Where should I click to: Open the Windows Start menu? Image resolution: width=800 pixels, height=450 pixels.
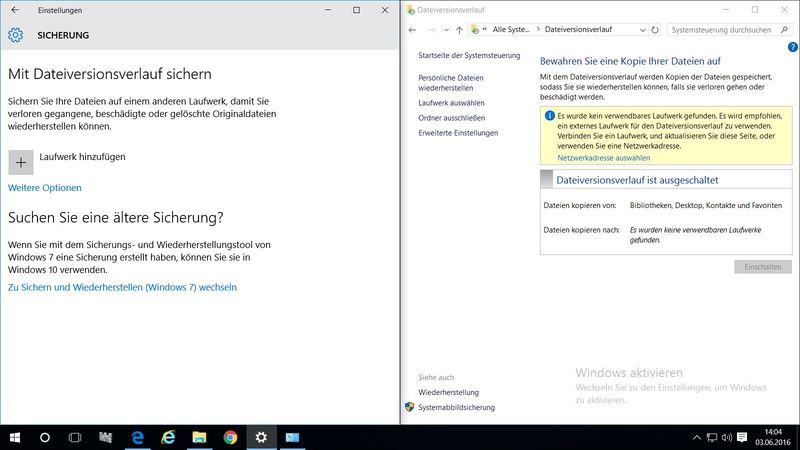(15, 437)
